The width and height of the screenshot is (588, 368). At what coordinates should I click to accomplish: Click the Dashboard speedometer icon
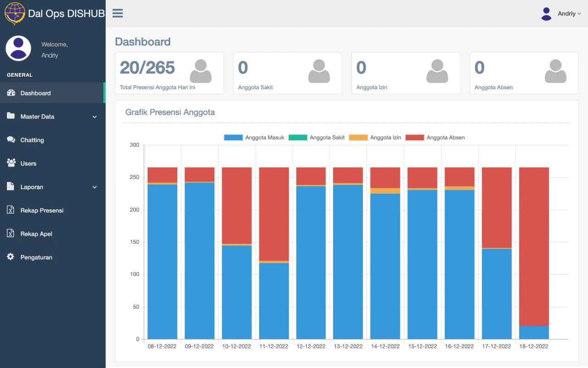[x=11, y=93]
